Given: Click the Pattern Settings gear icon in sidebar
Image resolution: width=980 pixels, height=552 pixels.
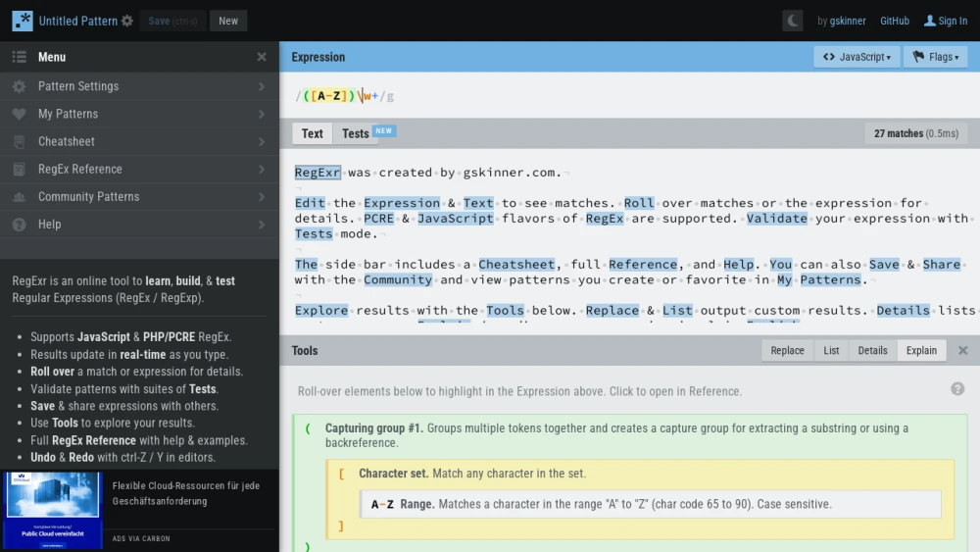Looking at the screenshot, I should click(x=20, y=86).
